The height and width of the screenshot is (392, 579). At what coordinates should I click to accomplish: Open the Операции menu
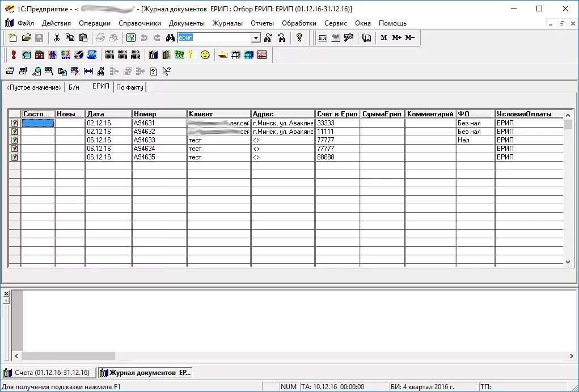click(95, 23)
